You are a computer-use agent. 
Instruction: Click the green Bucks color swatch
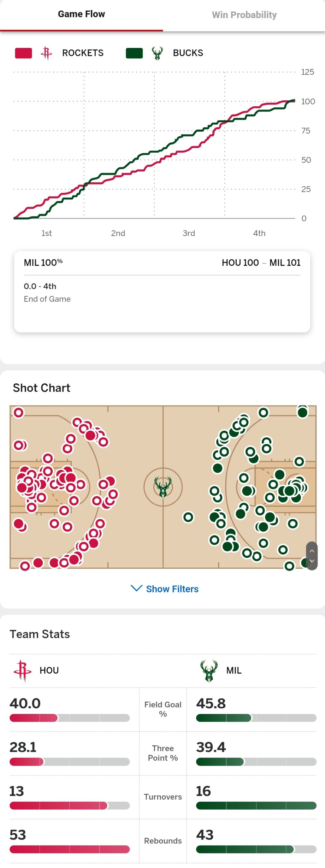(134, 53)
